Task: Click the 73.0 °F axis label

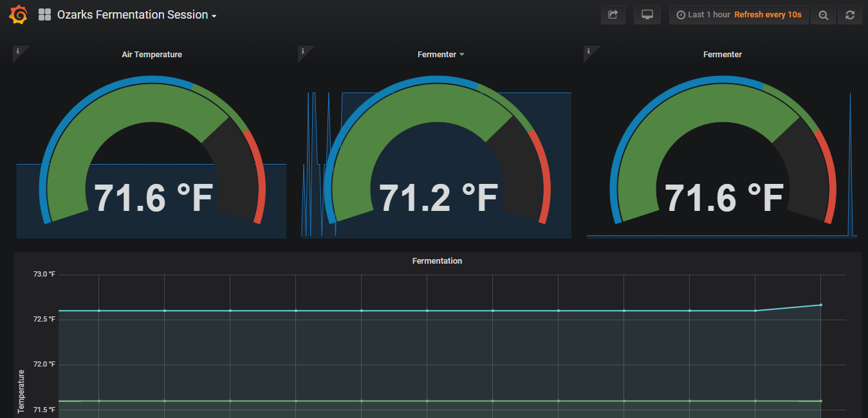Action: tap(44, 275)
